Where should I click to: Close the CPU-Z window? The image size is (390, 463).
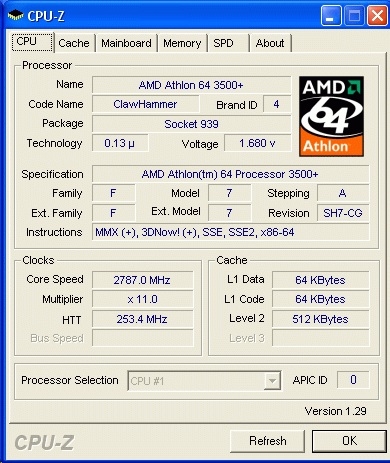377,15
